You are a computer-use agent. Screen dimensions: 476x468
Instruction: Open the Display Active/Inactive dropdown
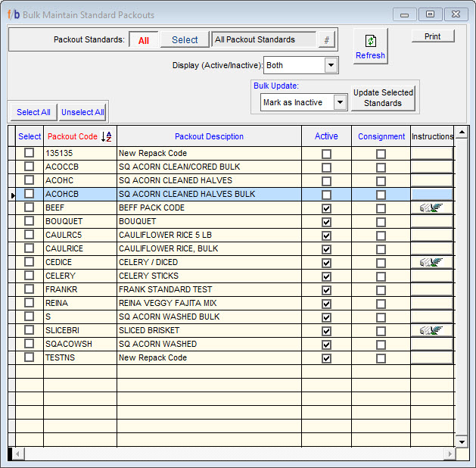[331, 66]
